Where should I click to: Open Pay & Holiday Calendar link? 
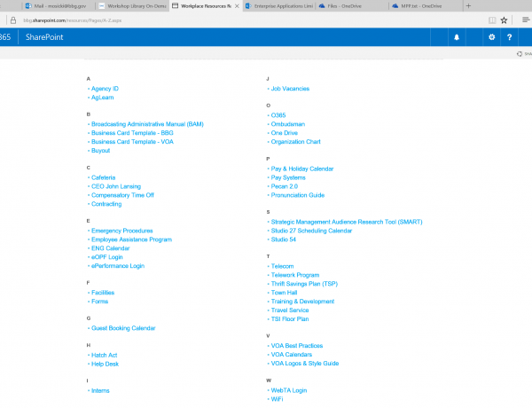[x=302, y=169]
